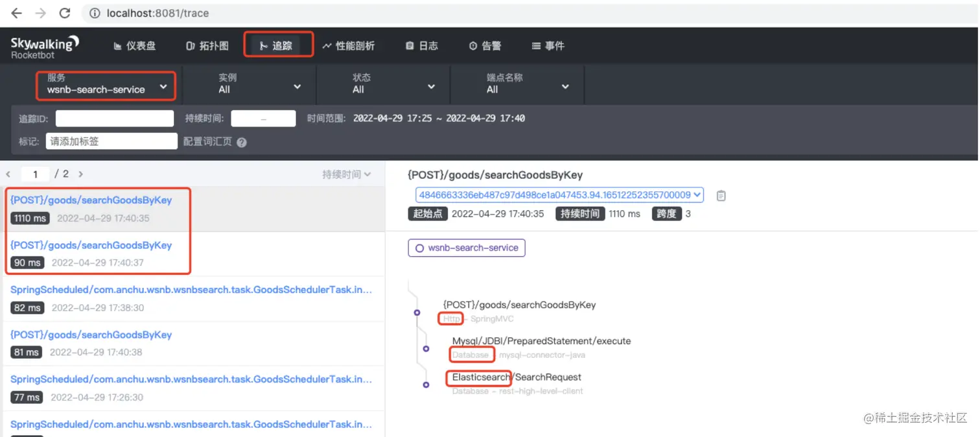980x437 pixels.
Task: Click the 请添加标签 tag input
Action: 111,141
